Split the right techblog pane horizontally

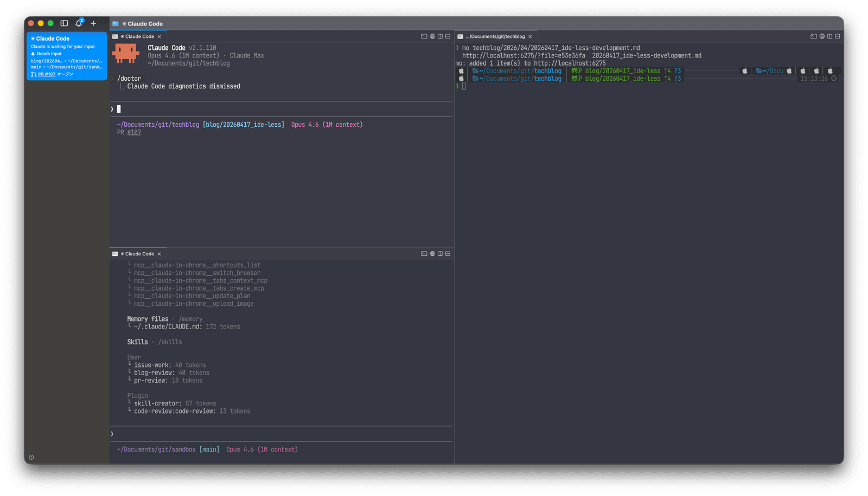click(x=837, y=36)
